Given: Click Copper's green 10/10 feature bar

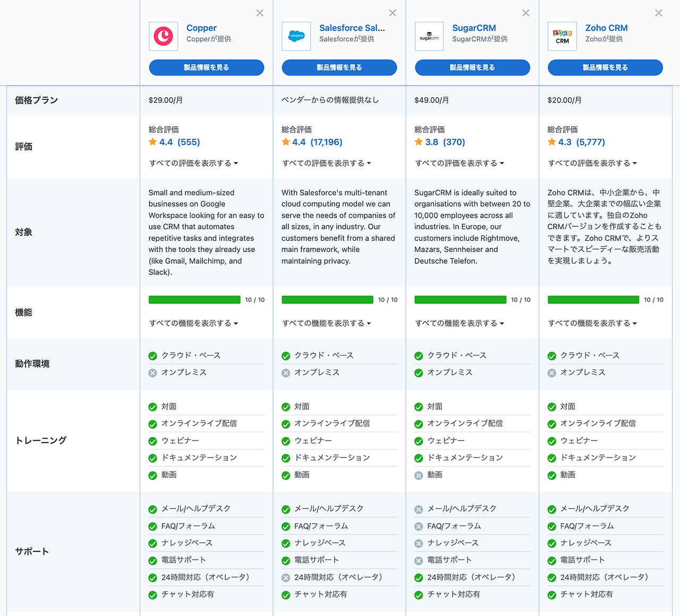Looking at the screenshot, I should point(194,300).
